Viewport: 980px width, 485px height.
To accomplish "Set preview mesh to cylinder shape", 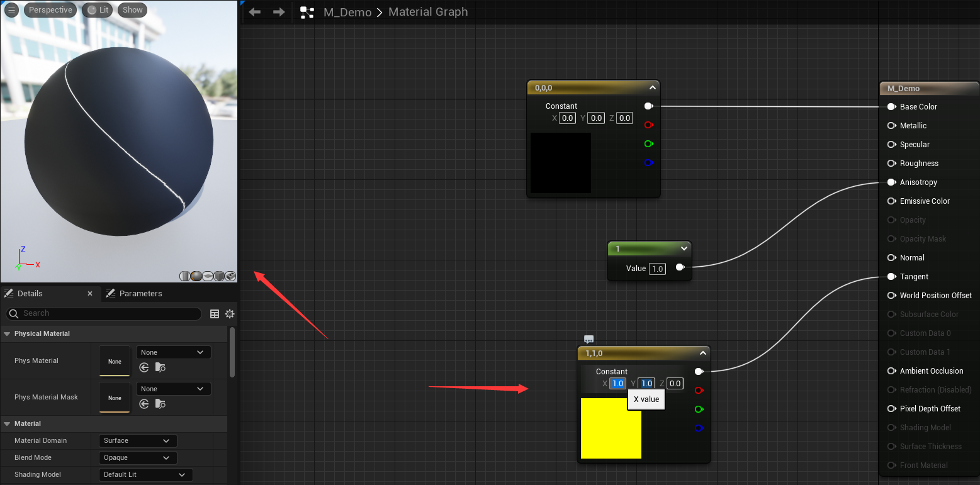I will (x=185, y=276).
